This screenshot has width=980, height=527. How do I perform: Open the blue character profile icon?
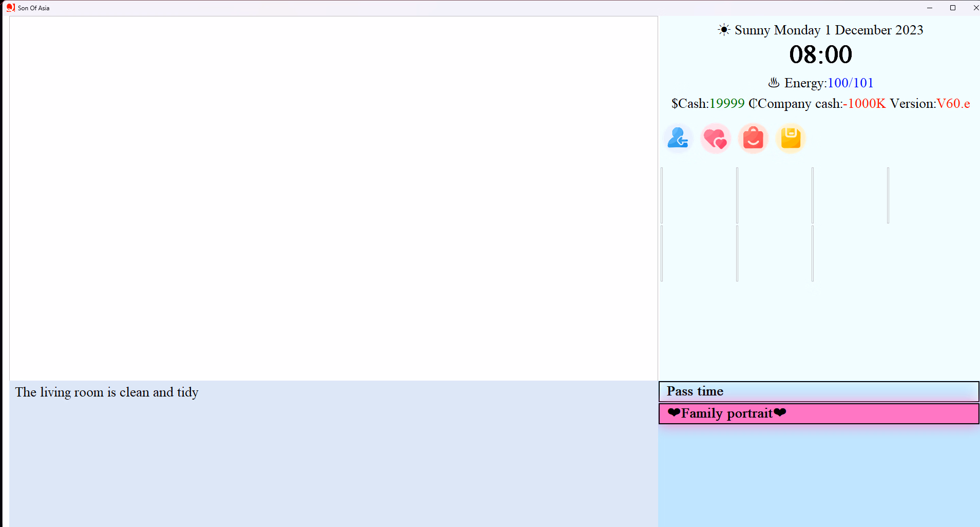[678, 138]
